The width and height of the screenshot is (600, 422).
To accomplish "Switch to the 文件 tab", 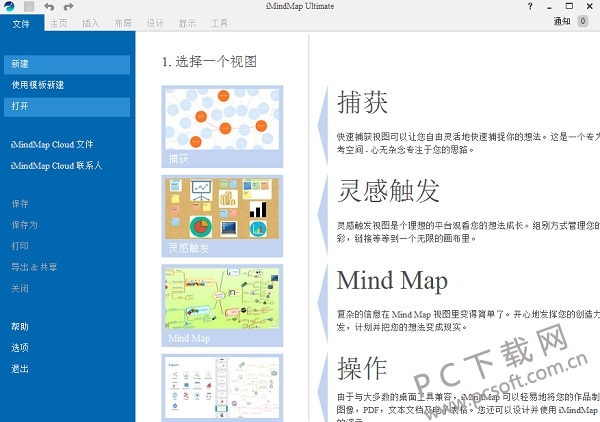I will click(x=21, y=24).
